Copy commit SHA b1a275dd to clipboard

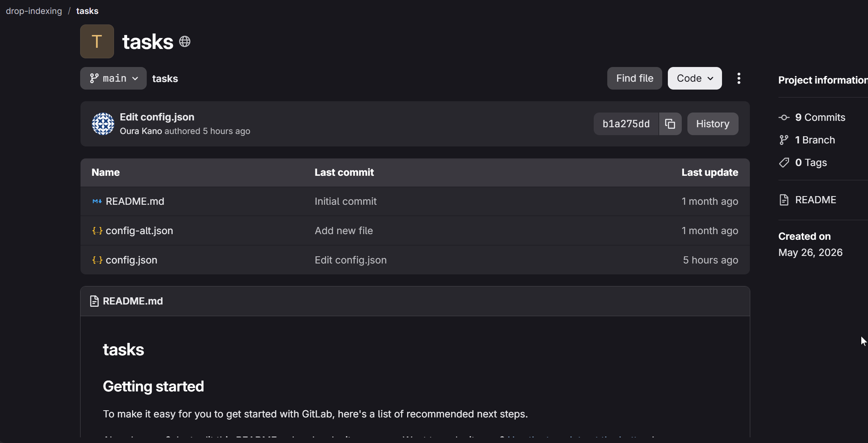(x=670, y=124)
